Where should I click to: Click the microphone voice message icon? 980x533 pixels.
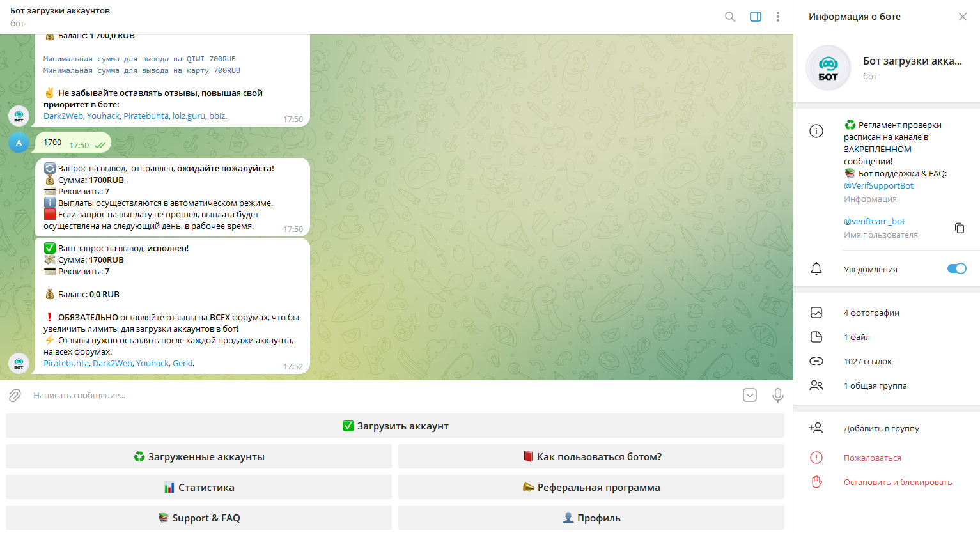[x=777, y=396]
